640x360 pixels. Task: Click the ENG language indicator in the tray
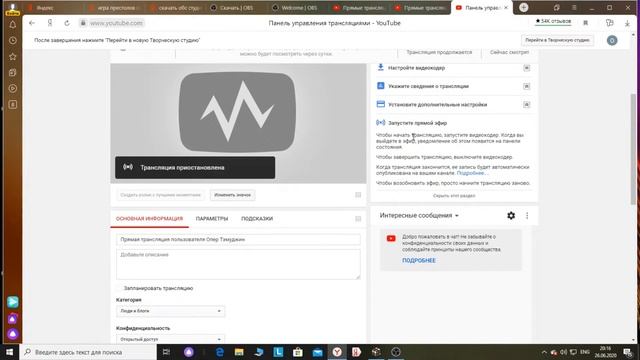pos(585,352)
